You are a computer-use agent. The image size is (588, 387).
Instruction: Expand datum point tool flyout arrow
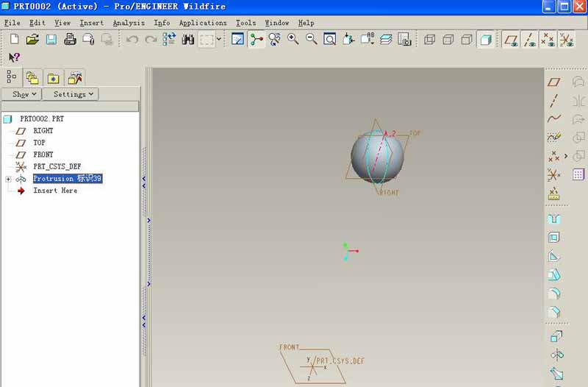[566, 156]
